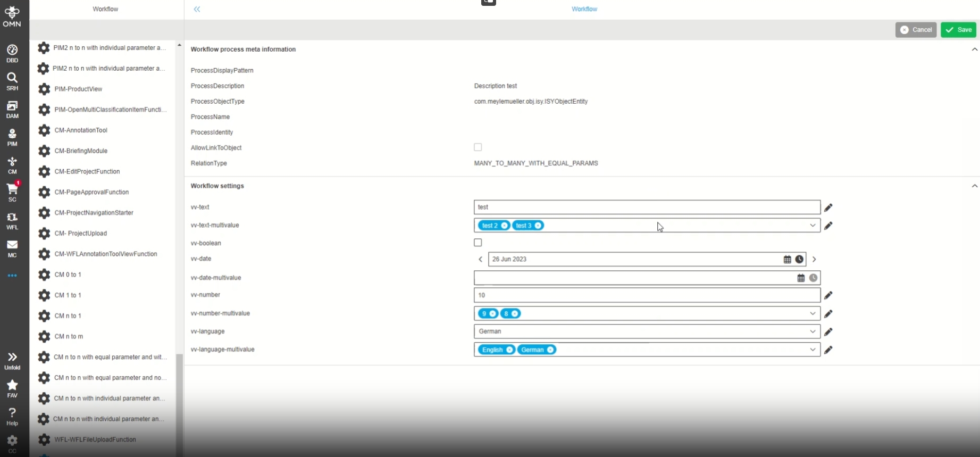Show more modules via three dots
The height and width of the screenshot is (457, 980).
coord(12,276)
